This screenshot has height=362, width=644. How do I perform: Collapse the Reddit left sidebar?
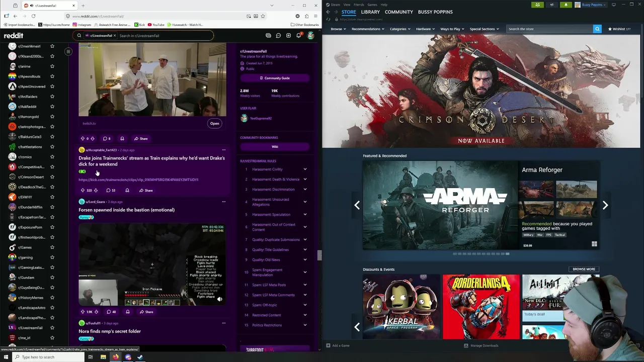[x=68, y=51]
